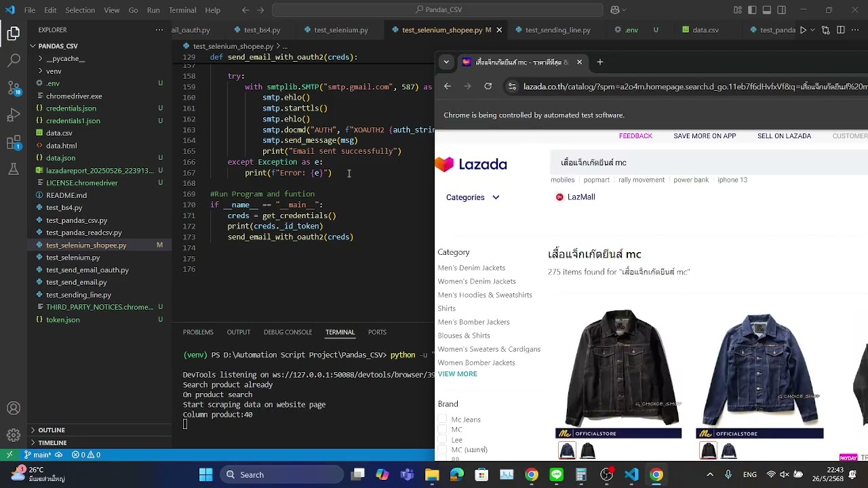Check the Mc Jeans brand checkbox
Image resolution: width=868 pixels, height=488 pixels.
(442, 420)
